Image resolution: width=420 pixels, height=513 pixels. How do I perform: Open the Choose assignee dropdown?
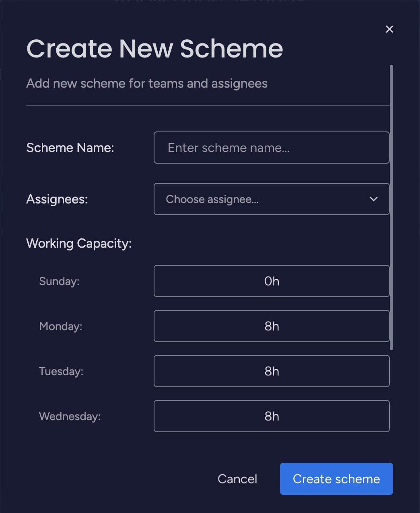266,199
